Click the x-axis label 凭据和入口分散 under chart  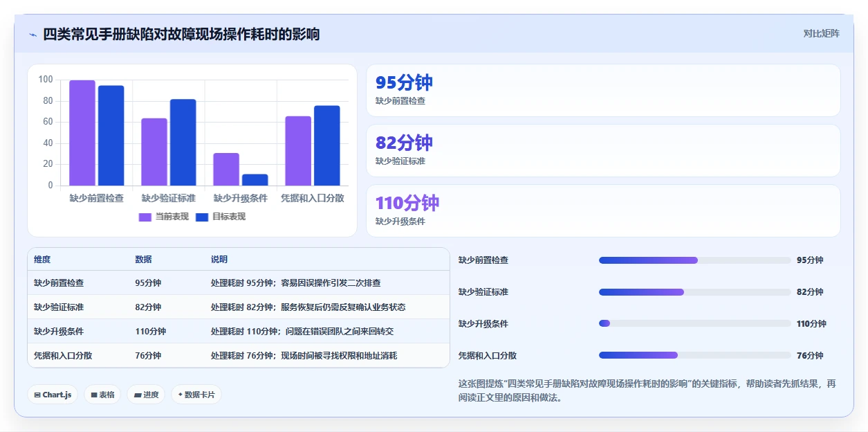[313, 198]
